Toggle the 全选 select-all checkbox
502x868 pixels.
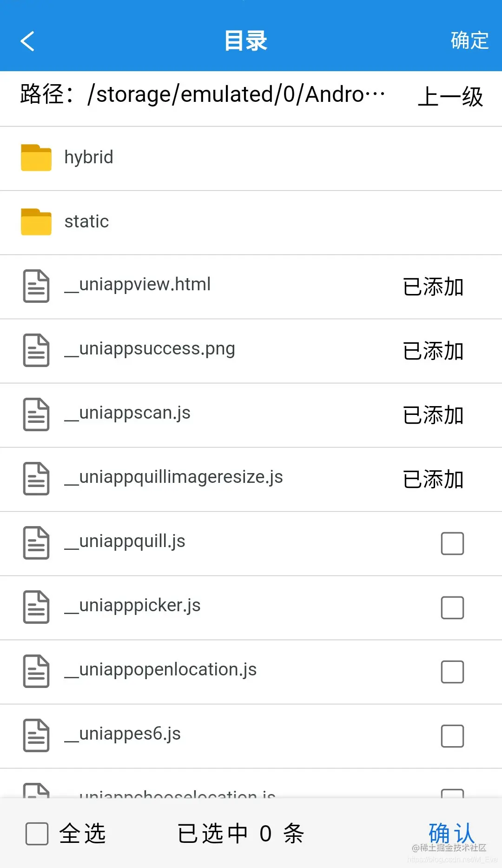pyautogui.click(x=37, y=834)
